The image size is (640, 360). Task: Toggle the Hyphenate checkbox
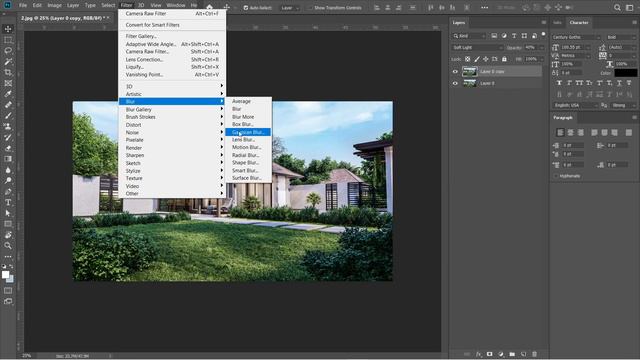556,176
